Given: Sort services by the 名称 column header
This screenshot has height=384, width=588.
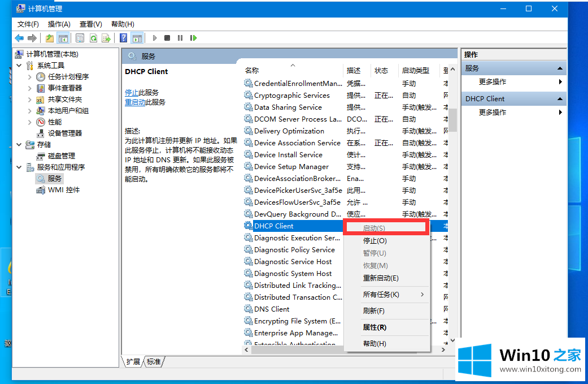Looking at the screenshot, I should coord(293,70).
